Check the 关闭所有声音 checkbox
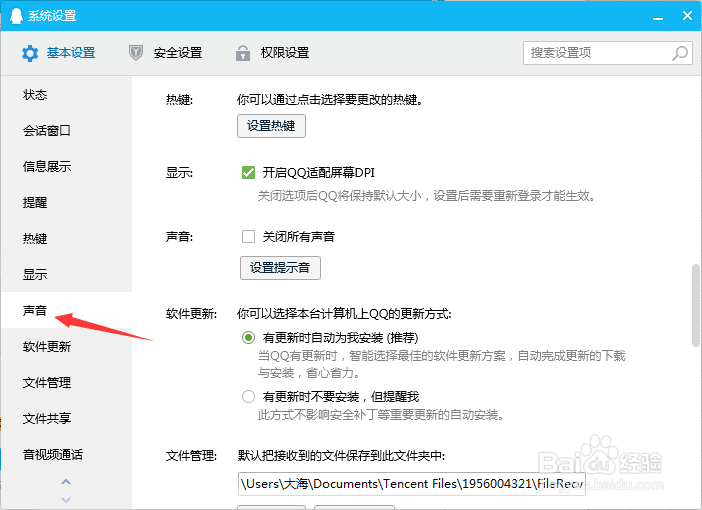Image resolution: width=702 pixels, height=510 pixels. (248, 236)
